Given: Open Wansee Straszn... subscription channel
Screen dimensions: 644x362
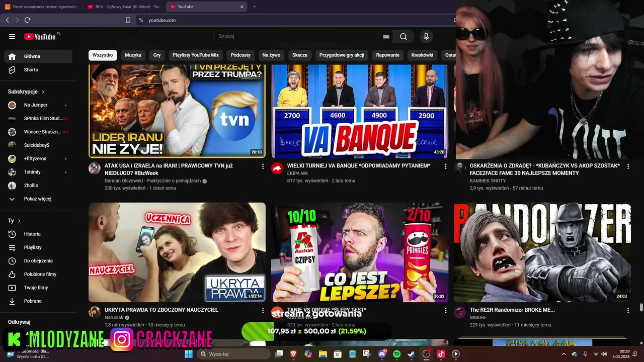Looking at the screenshot, I should click(38, 132).
